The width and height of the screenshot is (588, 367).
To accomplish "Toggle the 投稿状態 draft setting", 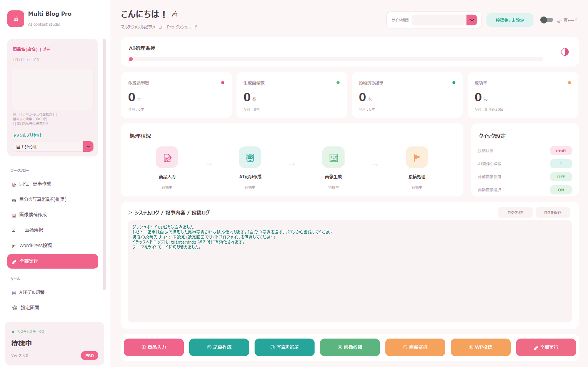I will (561, 151).
